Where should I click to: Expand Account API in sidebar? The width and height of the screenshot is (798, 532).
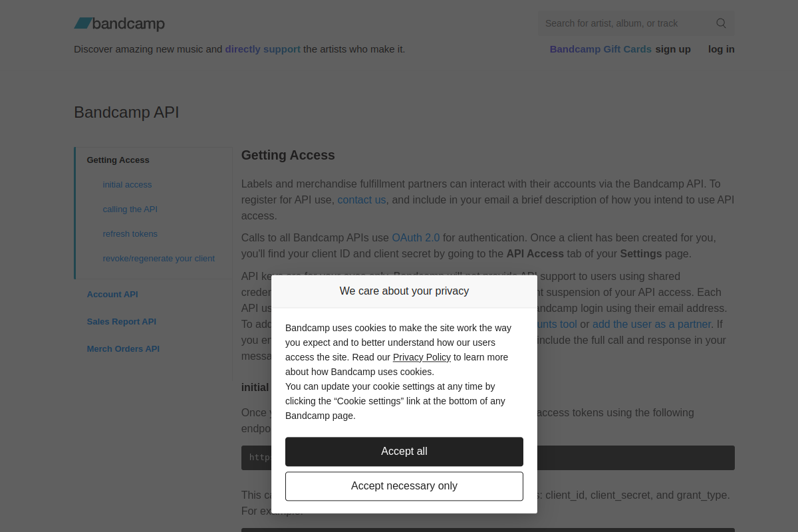[112, 295]
